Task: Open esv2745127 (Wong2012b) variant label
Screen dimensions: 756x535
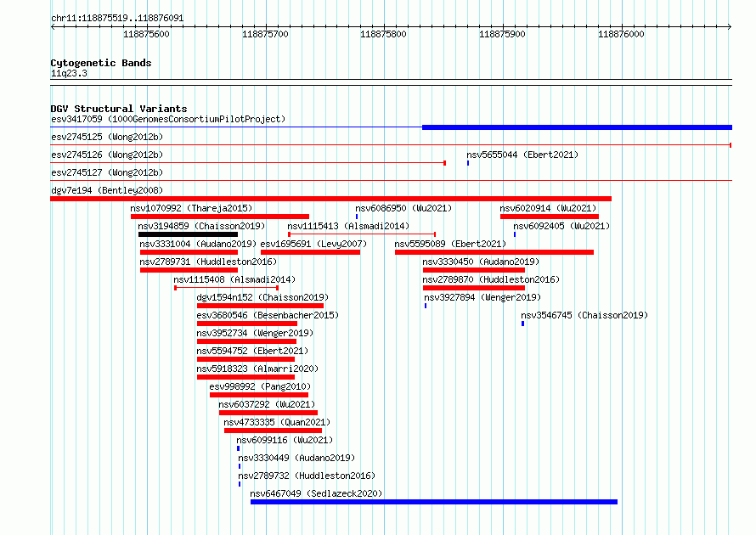Action: click(107, 172)
